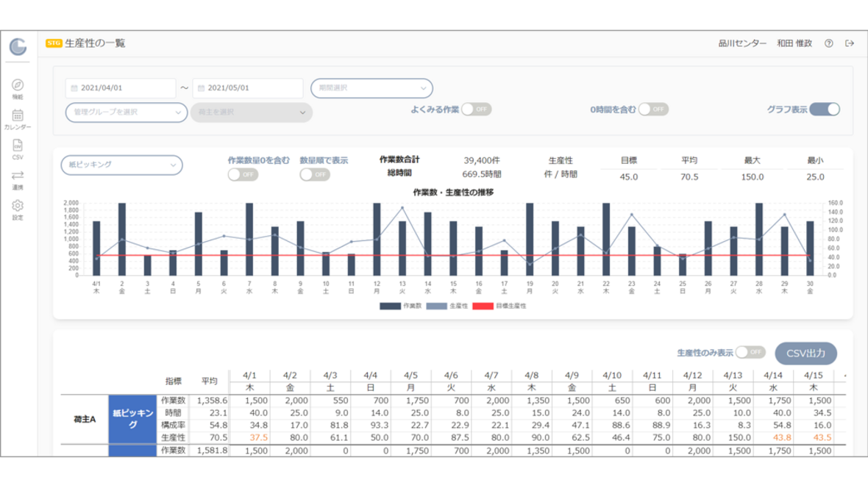Image resolution: width=868 pixels, height=488 pixels.
Task: Open the カレンダー calendar sidebar icon
Action: pos(18,115)
